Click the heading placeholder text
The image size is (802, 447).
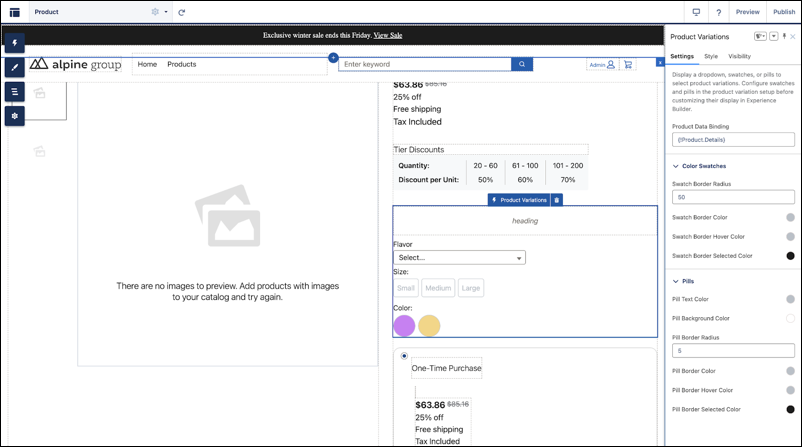pyautogui.click(x=525, y=221)
